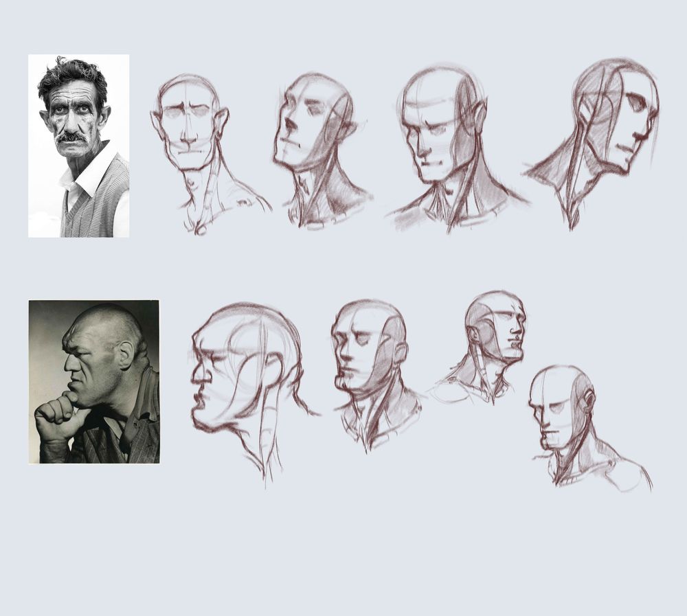Image resolution: width=687 pixels, height=616 pixels.
Task: Select the reference photo of mustached man
Action: point(78,146)
